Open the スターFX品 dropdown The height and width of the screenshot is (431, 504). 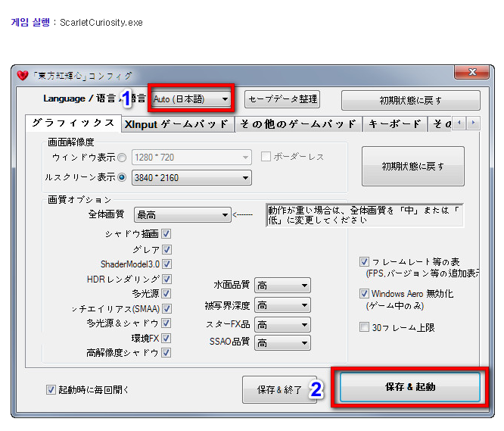tap(282, 325)
